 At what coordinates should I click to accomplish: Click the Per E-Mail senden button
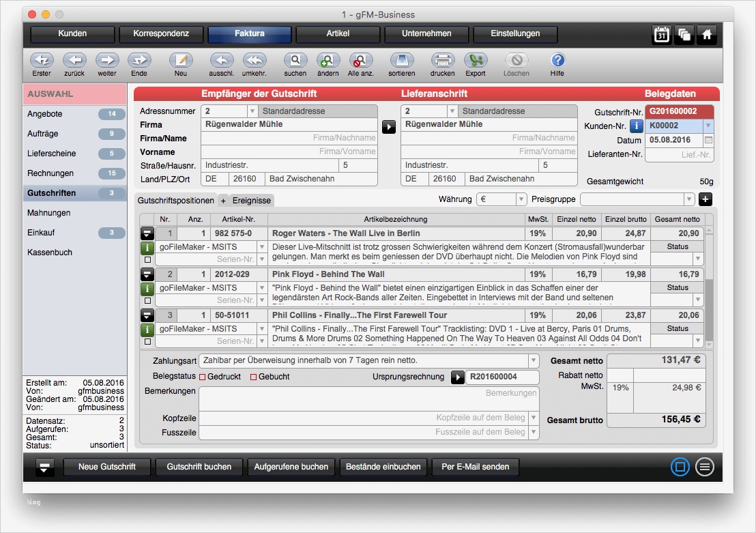coord(475,467)
